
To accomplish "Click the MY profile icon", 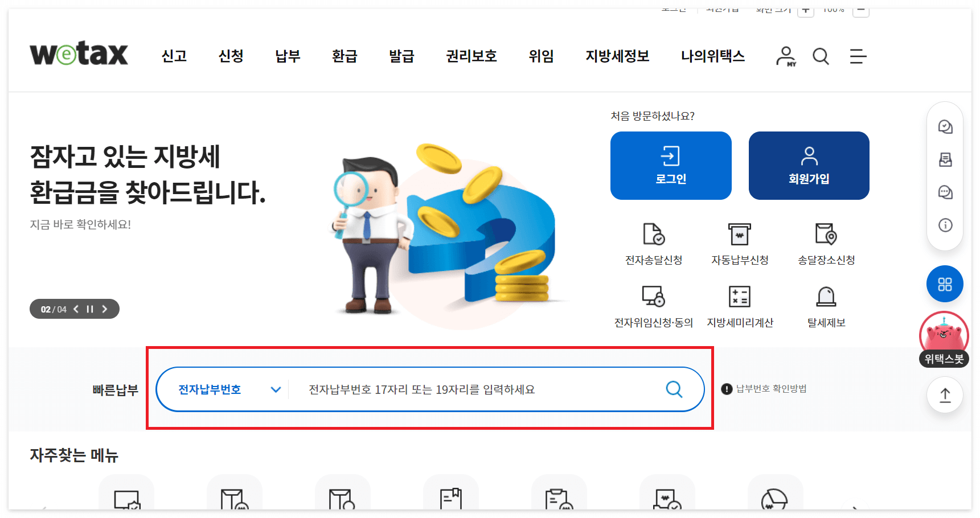I will 786,56.
